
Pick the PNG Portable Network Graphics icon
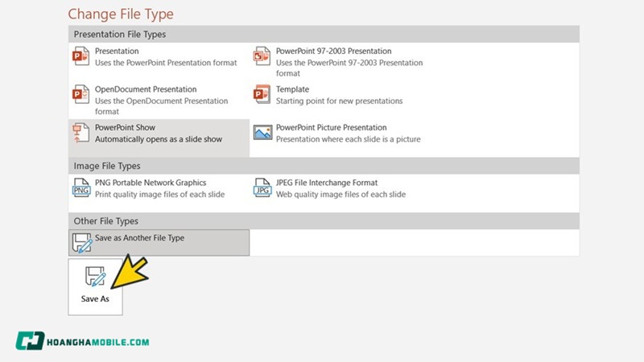(x=81, y=188)
